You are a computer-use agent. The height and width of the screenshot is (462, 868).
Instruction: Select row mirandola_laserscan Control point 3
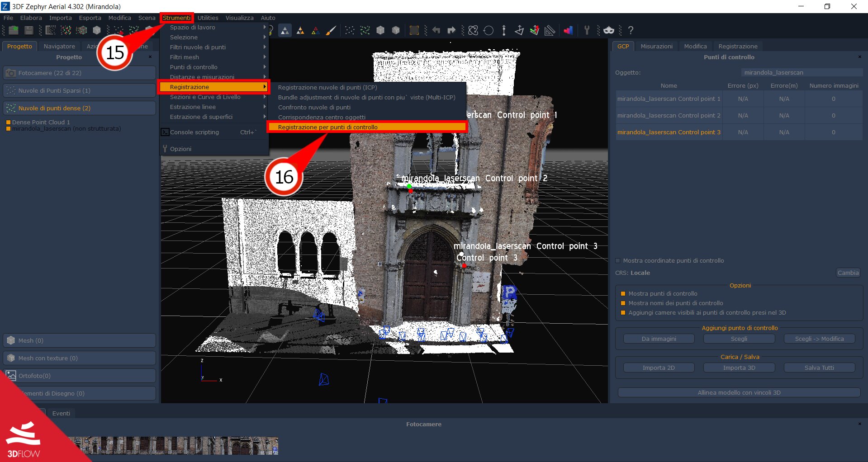coord(739,132)
